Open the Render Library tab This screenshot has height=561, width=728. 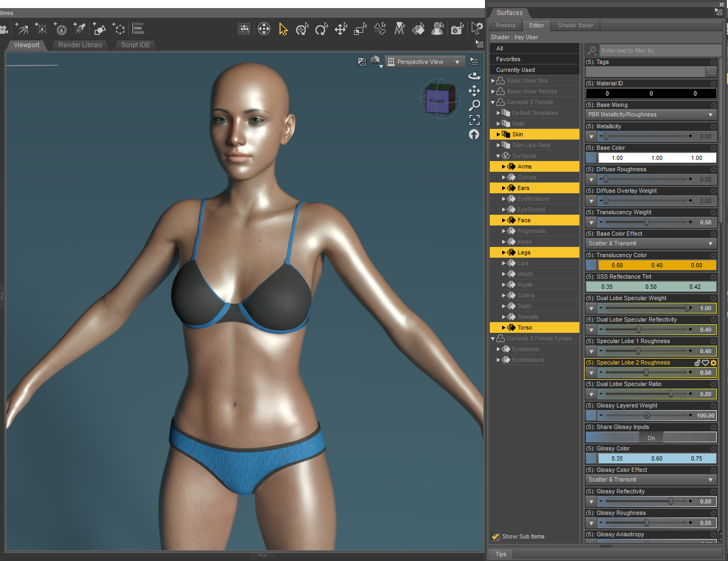click(x=80, y=45)
